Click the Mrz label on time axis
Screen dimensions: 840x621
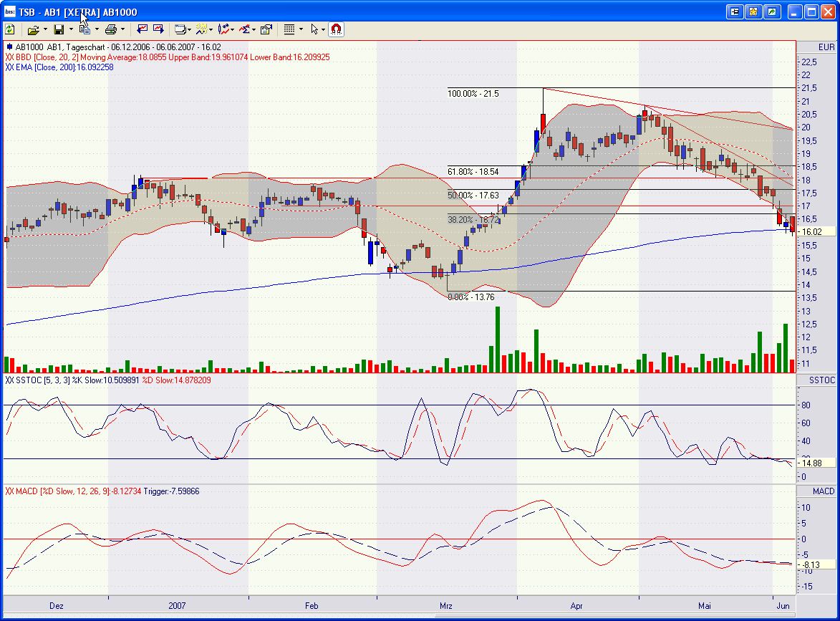445,605
